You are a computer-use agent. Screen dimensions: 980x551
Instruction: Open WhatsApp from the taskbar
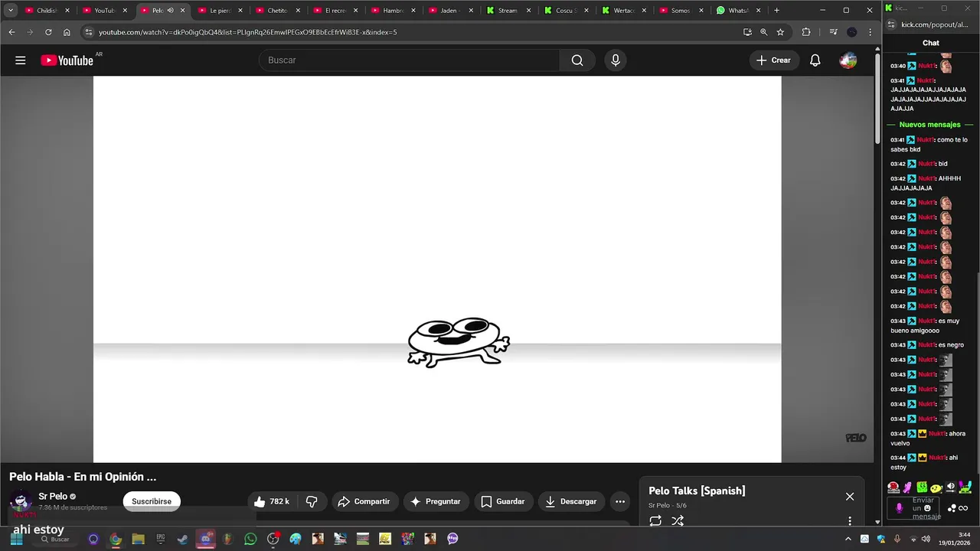pos(250,539)
